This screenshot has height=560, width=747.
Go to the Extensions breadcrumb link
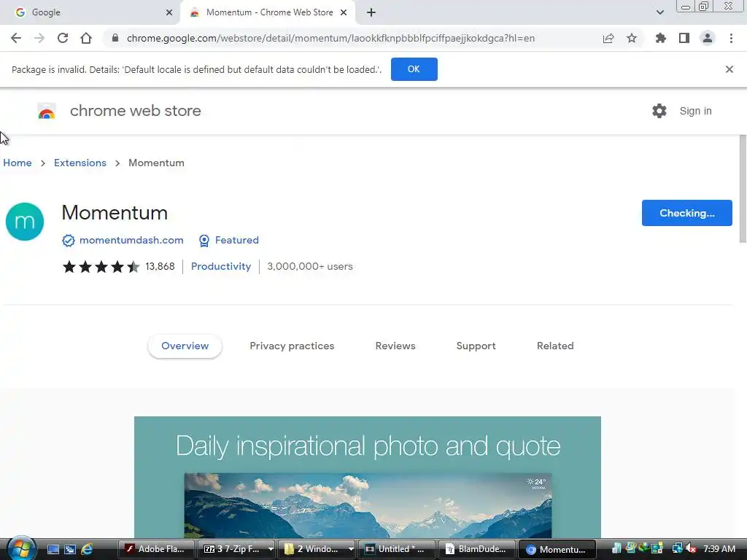(x=80, y=163)
